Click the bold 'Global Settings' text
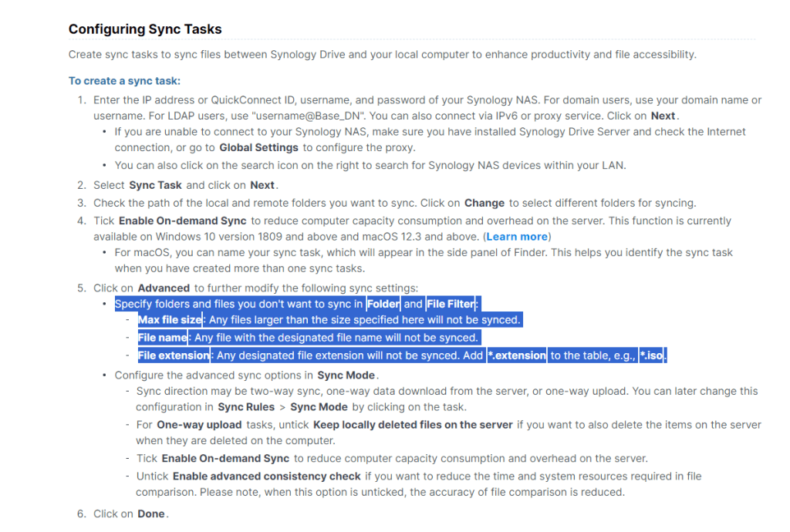 pos(259,147)
